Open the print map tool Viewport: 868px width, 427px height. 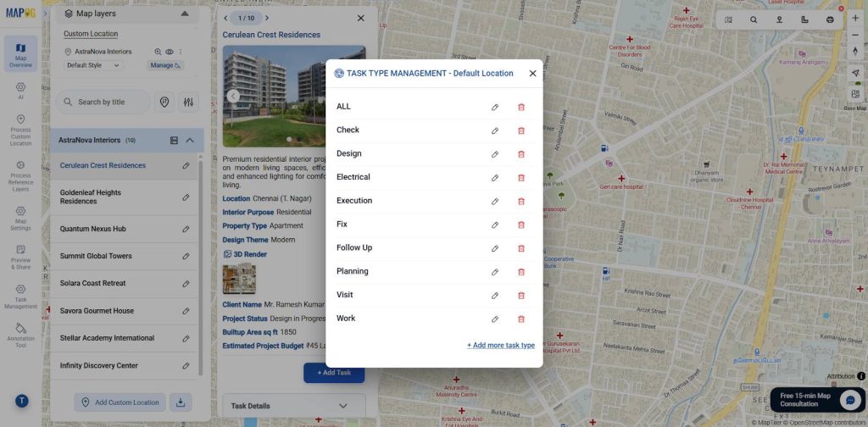click(830, 19)
